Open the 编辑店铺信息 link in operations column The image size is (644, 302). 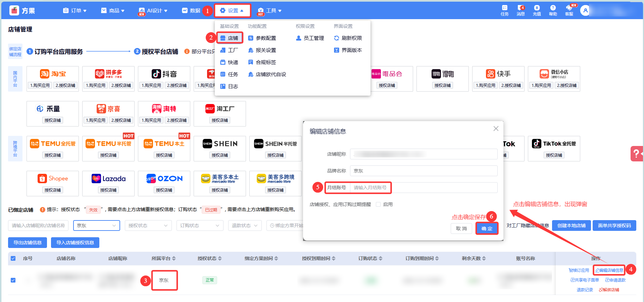[x=609, y=270]
